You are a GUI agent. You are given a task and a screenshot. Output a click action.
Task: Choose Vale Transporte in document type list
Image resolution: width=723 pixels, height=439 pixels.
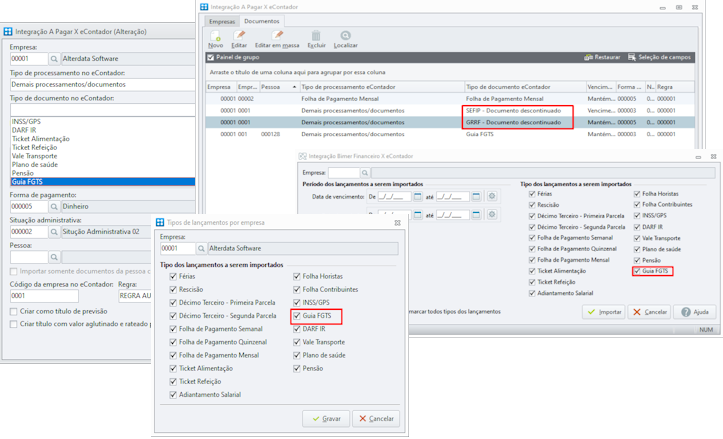click(x=35, y=156)
